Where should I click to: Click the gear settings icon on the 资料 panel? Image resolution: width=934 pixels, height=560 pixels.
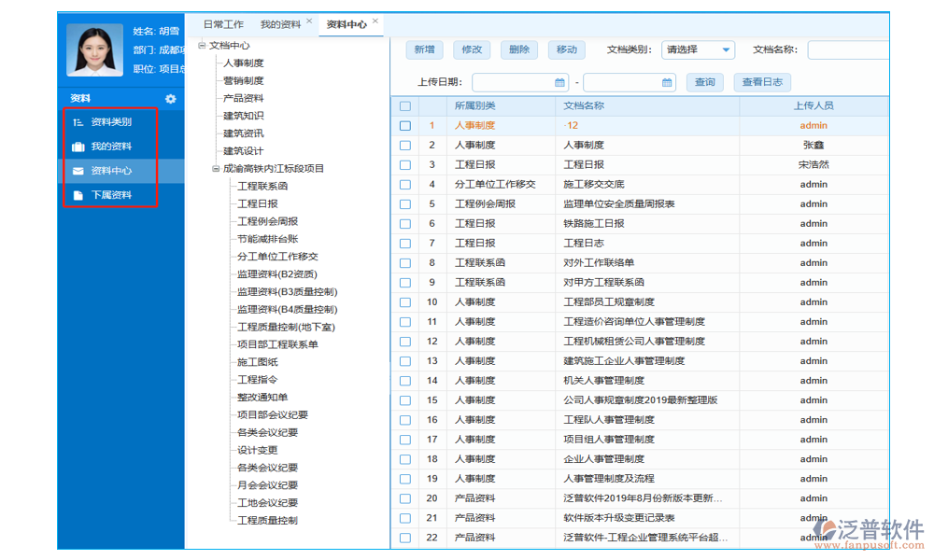tap(170, 98)
